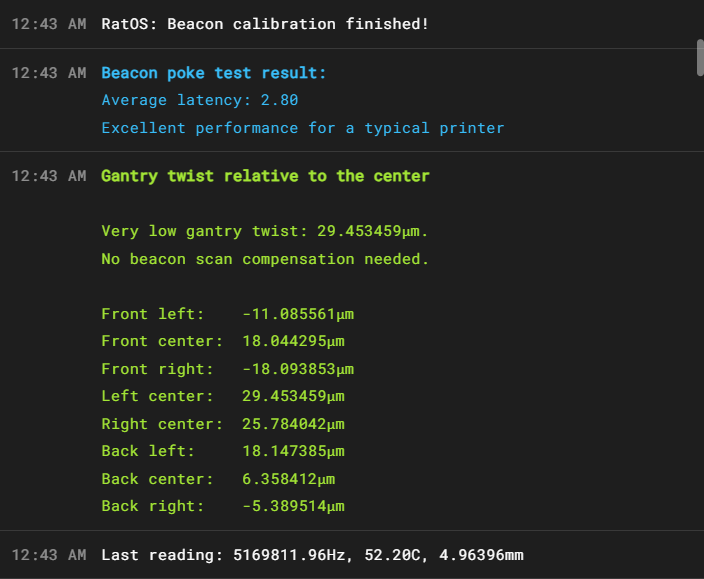Click the Front center value 18.044295µm
This screenshot has height=579, width=704.
click(294, 341)
